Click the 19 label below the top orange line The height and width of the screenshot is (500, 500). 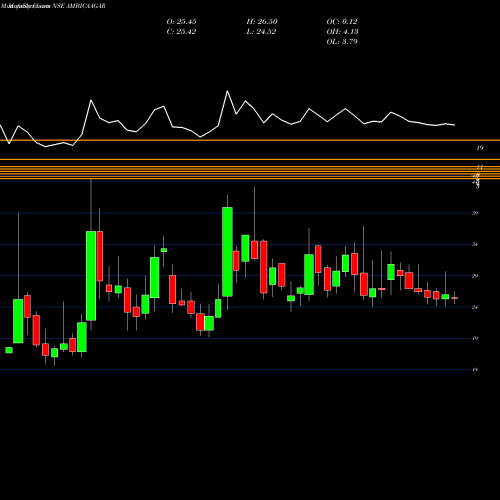pos(480,148)
